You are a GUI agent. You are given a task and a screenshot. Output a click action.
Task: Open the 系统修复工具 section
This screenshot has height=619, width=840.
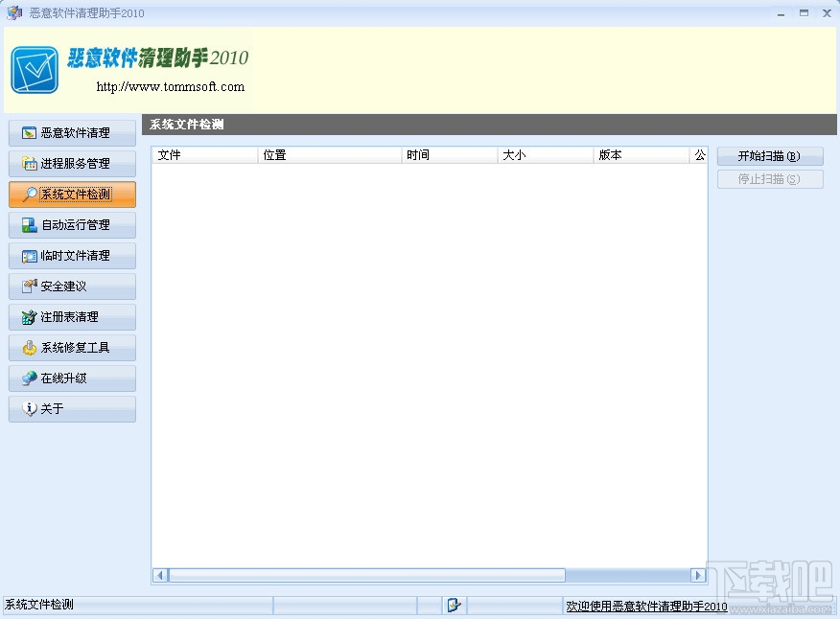click(72, 348)
